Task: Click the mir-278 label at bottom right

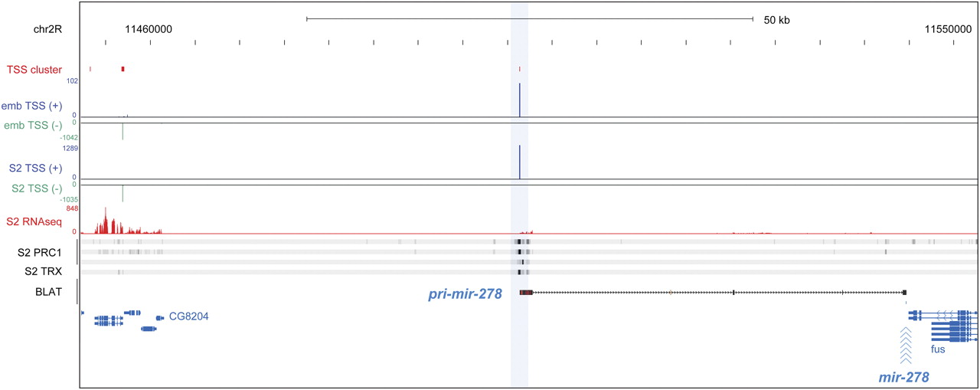Action: click(x=903, y=377)
